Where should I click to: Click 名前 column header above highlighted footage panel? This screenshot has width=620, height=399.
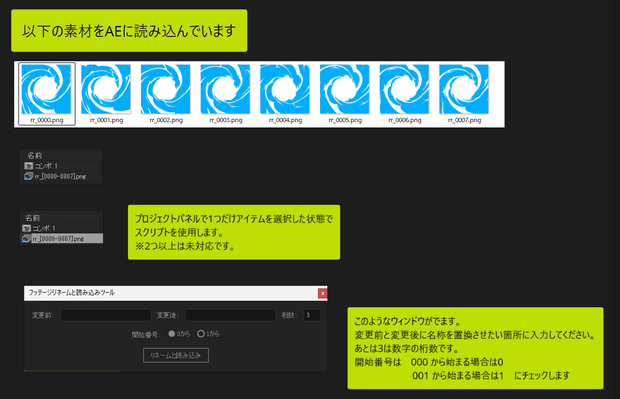(32, 217)
